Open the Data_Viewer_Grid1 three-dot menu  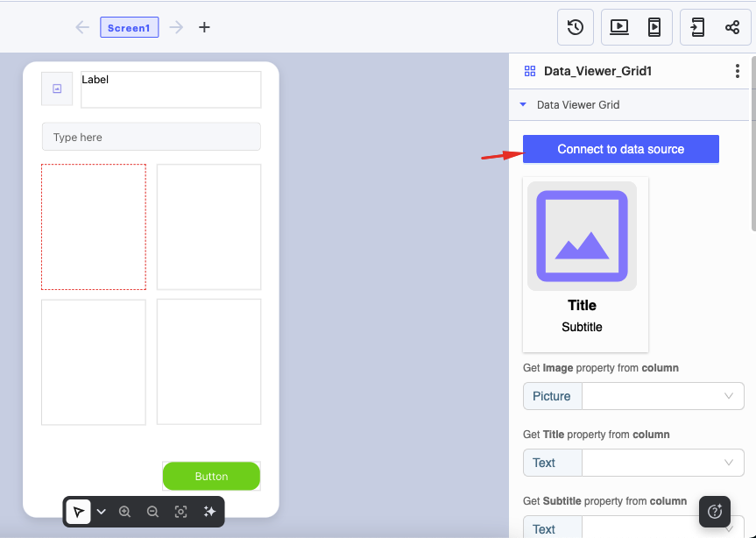pos(738,71)
